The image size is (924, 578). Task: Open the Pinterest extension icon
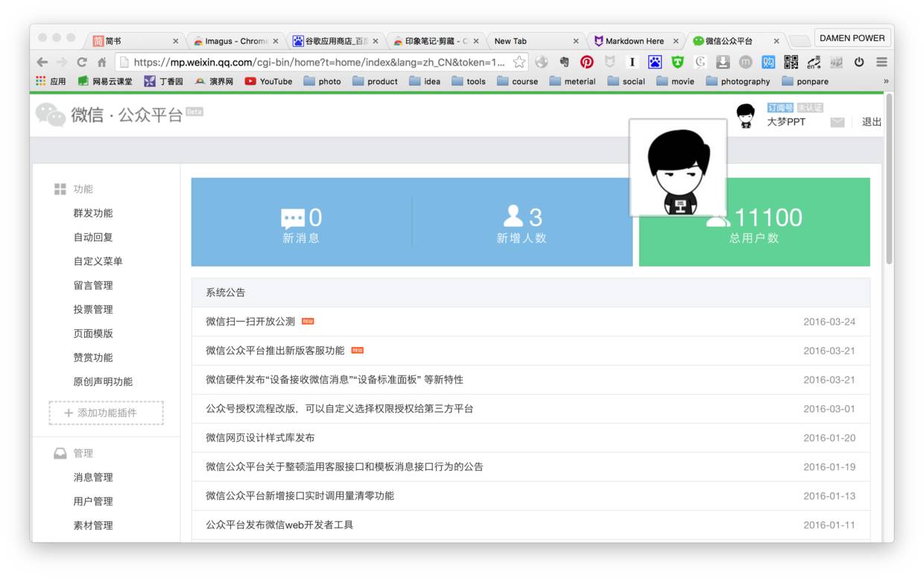coord(587,63)
